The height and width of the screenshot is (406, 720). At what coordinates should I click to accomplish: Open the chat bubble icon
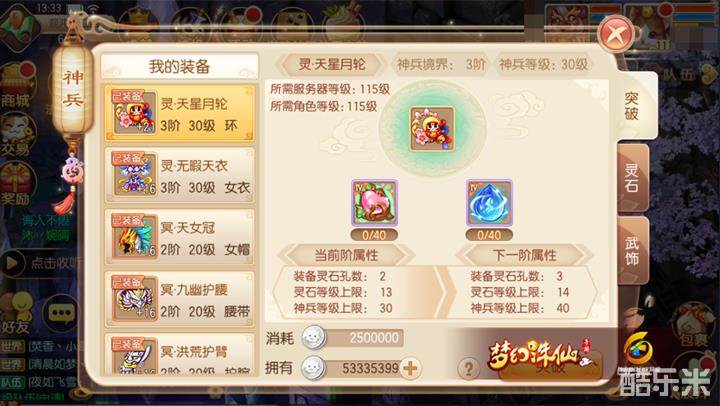(61, 313)
